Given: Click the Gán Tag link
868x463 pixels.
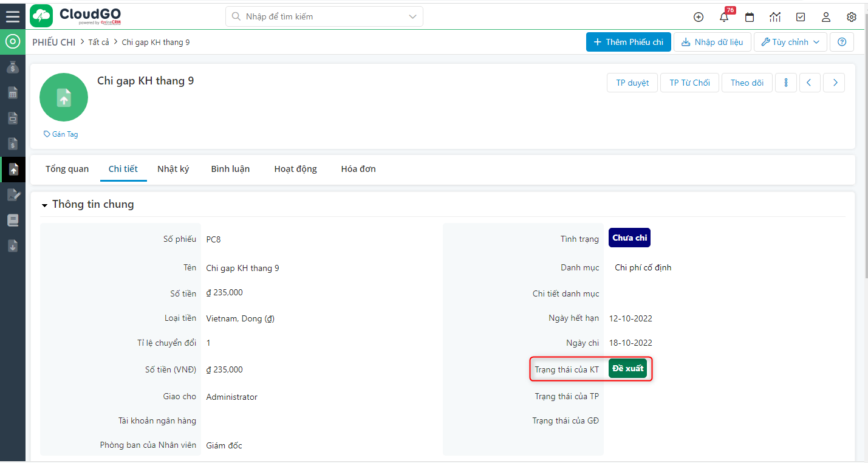Looking at the screenshot, I should pyautogui.click(x=60, y=134).
